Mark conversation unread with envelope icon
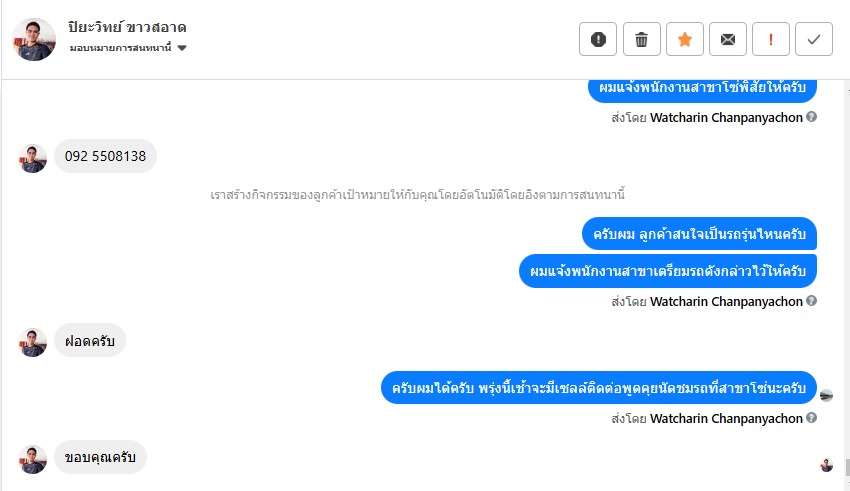 click(x=728, y=39)
